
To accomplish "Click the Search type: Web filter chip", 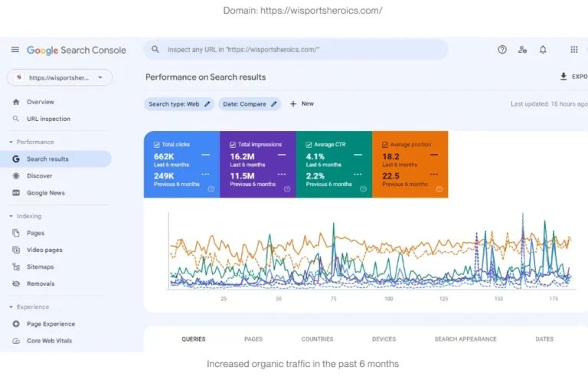I will pos(179,104).
